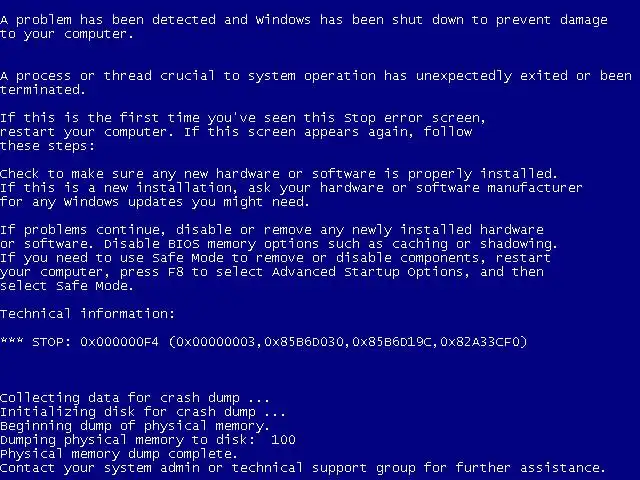The height and width of the screenshot is (480, 640).
Task: Click the word 'F8' in instructions
Action: click(x=176, y=272)
